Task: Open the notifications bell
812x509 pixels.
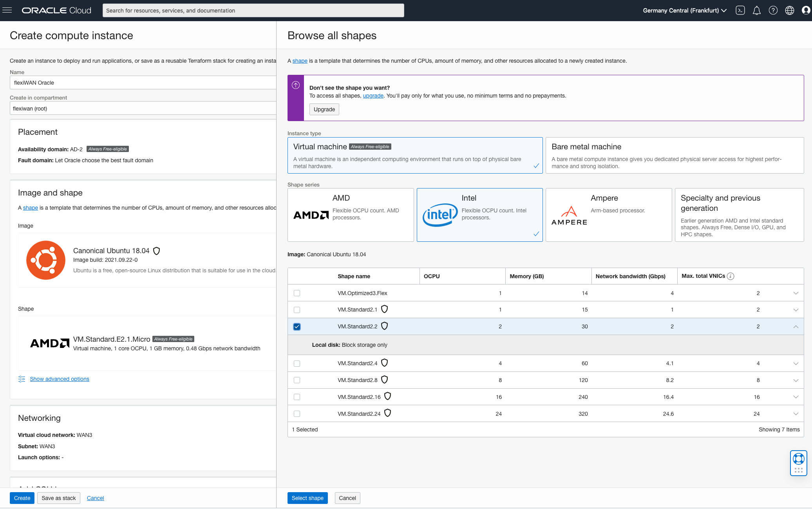Action: pos(756,11)
